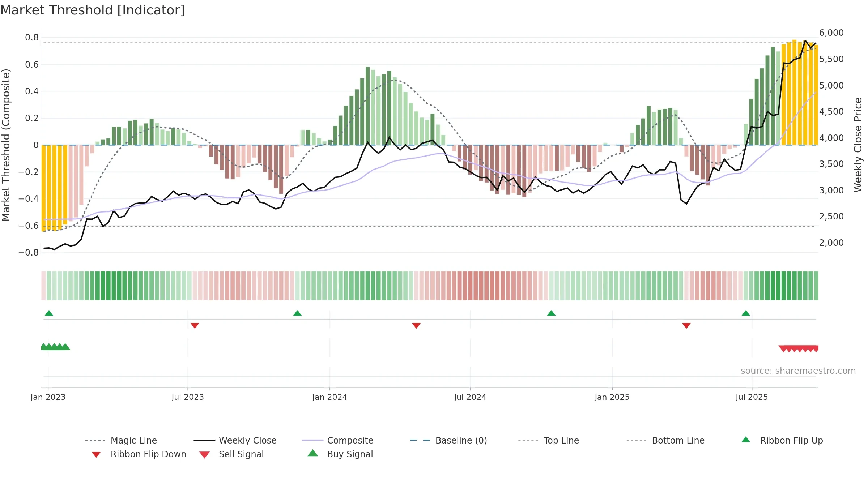Screen dimensions: 868x488
Task: Click the ribbon flip down marker near Apr 2025
Action: [x=686, y=326]
